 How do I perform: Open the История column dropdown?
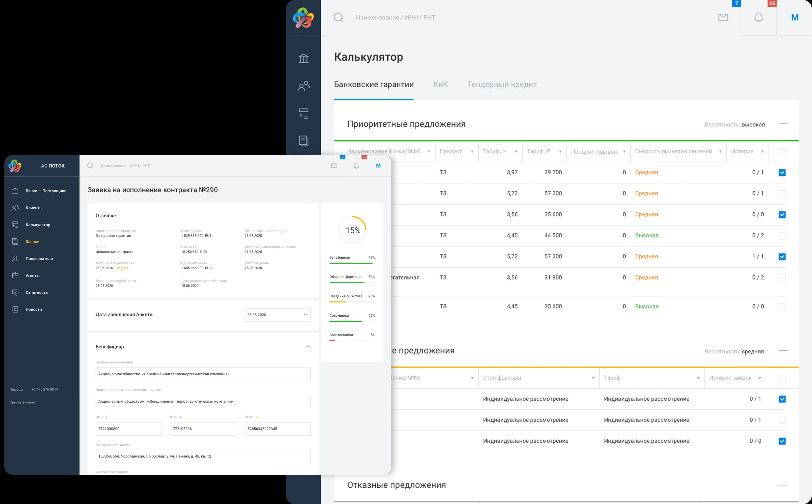[762, 152]
